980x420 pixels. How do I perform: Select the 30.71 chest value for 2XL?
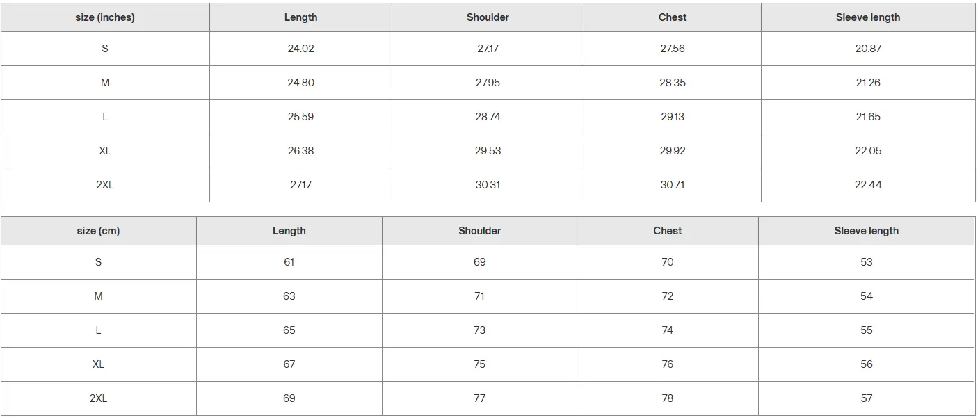[x=673, y=185]
